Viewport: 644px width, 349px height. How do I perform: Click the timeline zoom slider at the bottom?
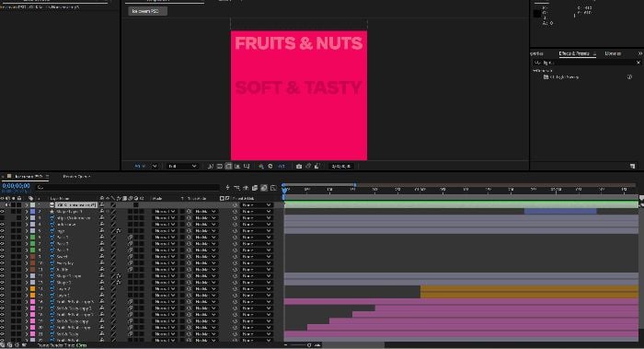301,345
